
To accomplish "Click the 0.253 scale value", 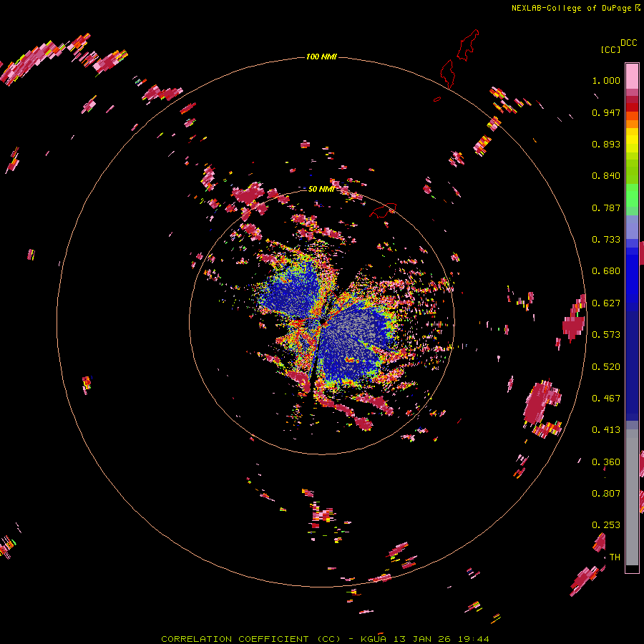I will point(606,525).
